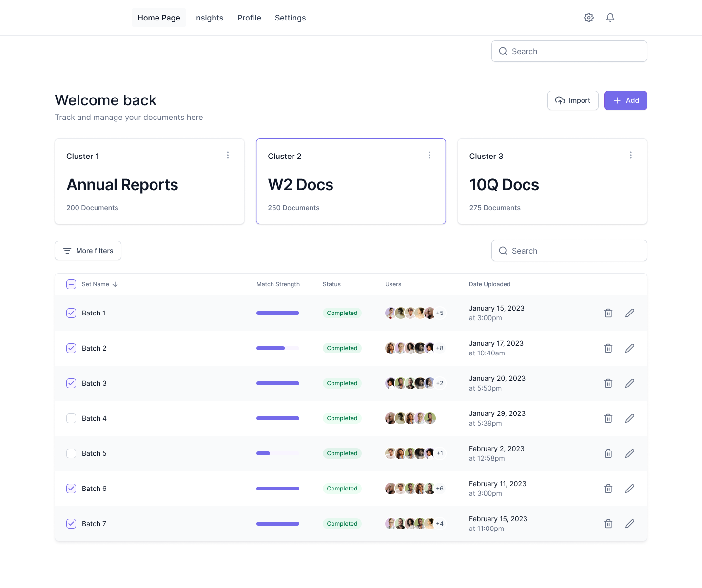
Task: Click the Date Uploaded column header
Action: point(489,284)
